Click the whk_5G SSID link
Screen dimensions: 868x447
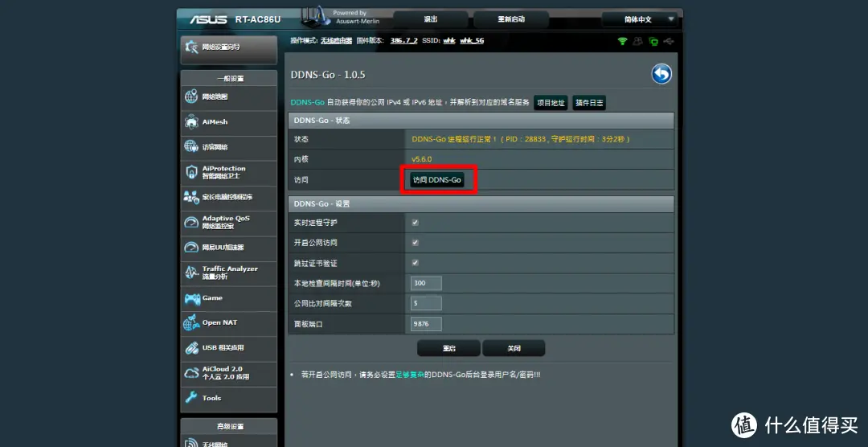[472, 41]
